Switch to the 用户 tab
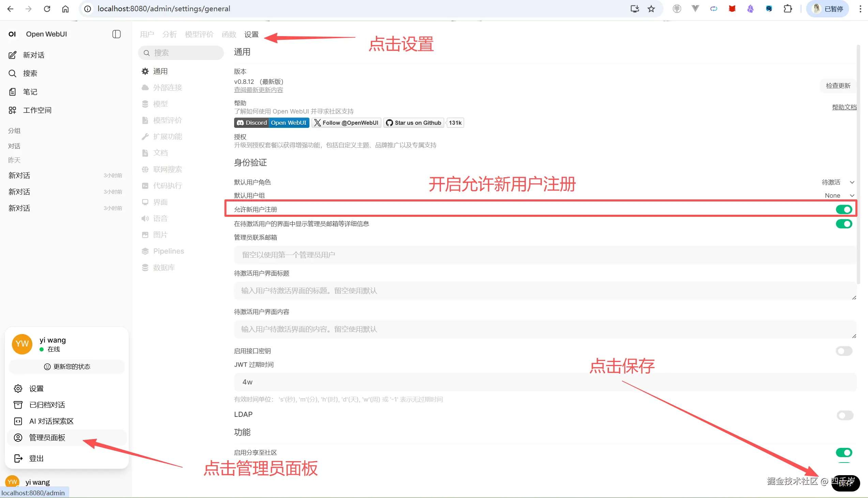 click(x=147, y=34)
